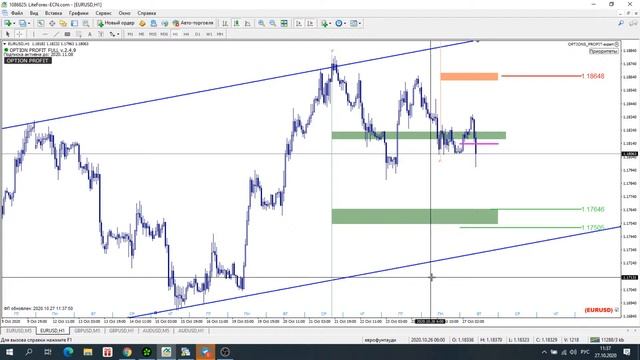Select the text tool A
640x360 pixels.
click(x=90, y=34)
